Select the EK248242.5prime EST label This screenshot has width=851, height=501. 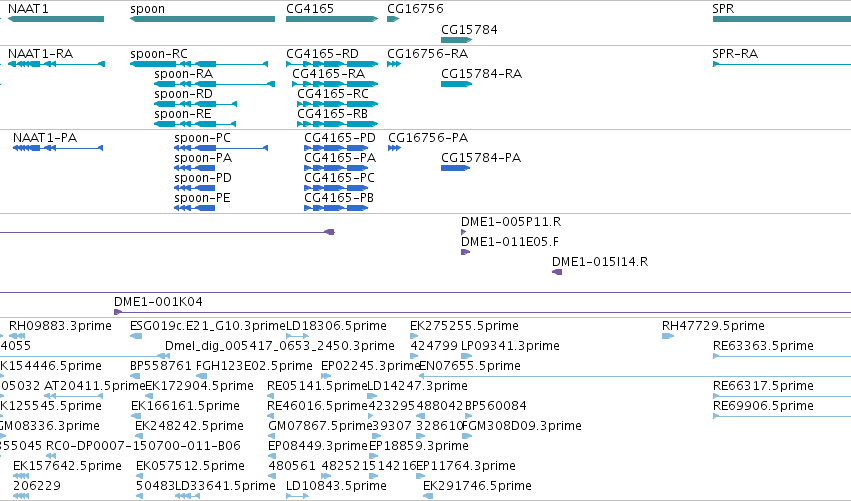[x=189, y=427]
